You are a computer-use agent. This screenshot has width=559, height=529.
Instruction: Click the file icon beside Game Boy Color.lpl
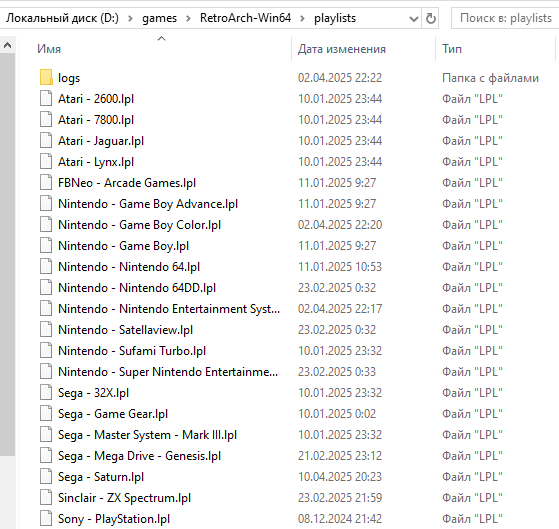[46, 225]
